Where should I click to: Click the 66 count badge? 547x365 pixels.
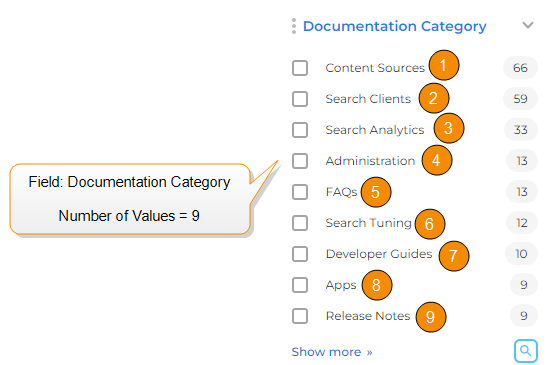pos(520,68)
